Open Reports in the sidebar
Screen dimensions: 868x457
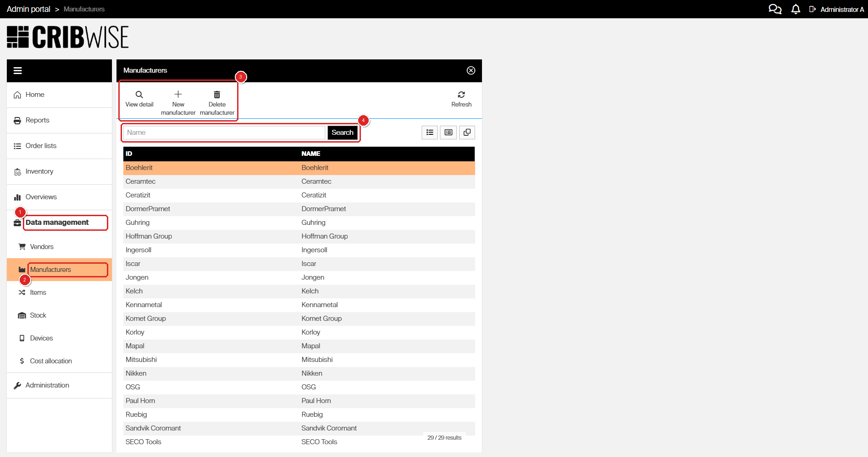point(59,120)
